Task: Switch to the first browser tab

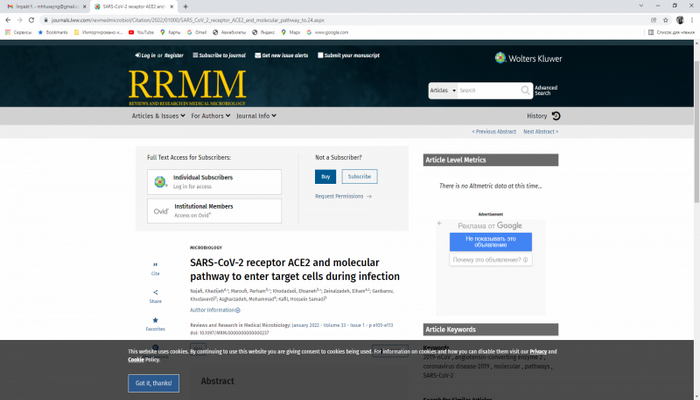Action: [45, 6]
